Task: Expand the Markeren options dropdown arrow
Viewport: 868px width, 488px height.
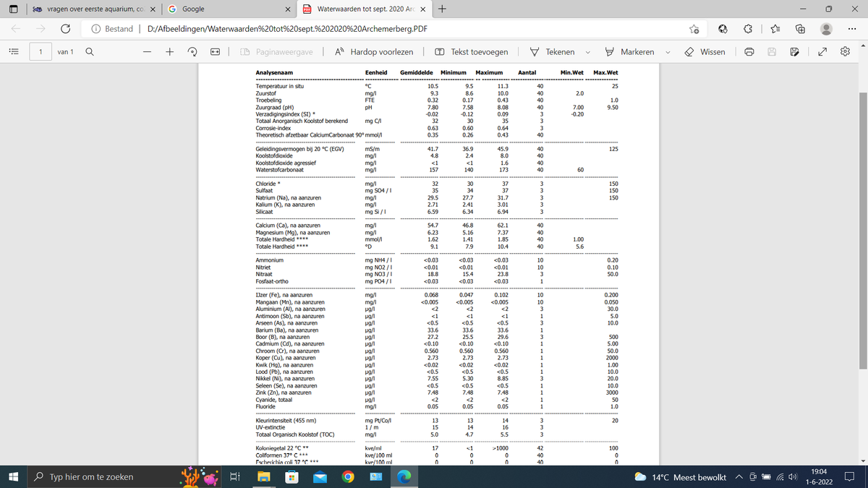Action: [x=666, y=52]
